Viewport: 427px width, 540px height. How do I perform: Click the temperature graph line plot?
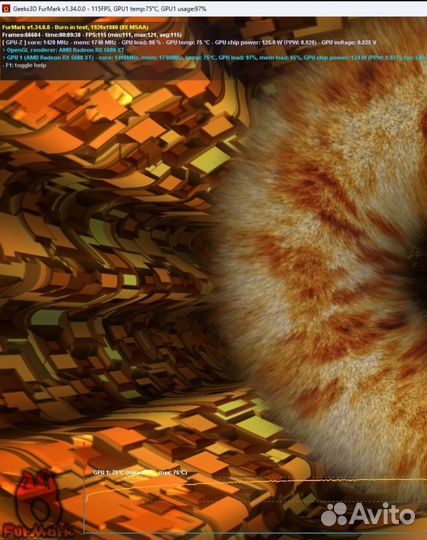256,489
